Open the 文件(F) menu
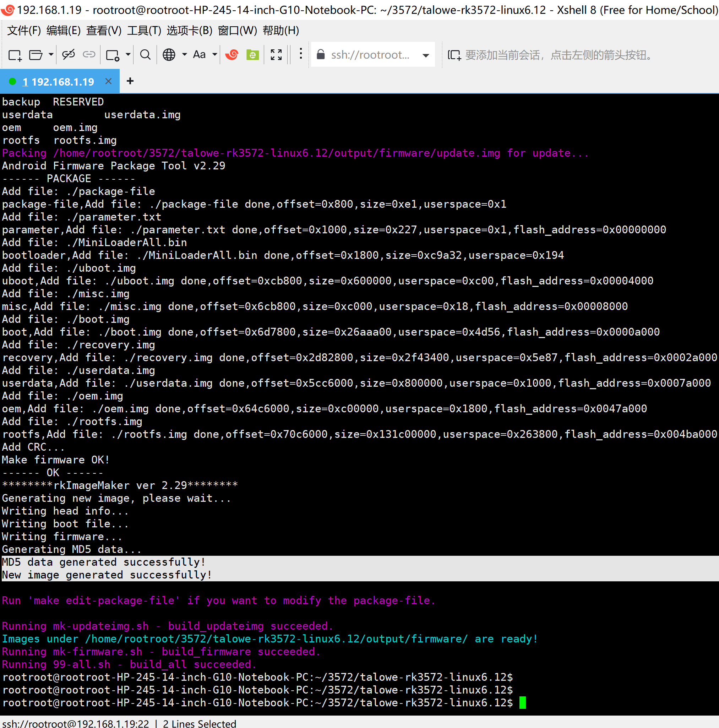 coord(24,31)
